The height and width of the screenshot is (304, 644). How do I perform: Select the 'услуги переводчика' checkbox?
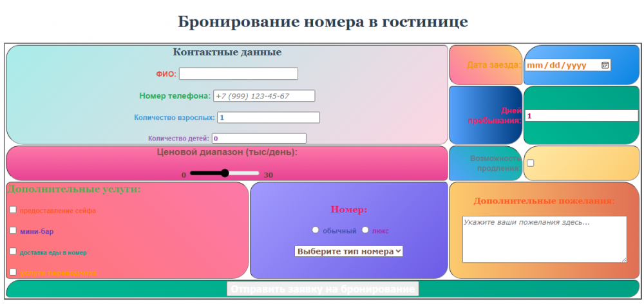point(13,272)
